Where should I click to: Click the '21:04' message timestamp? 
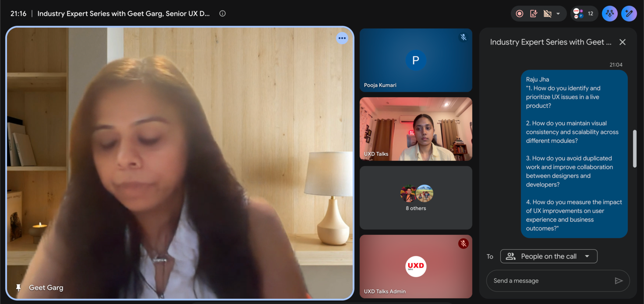(x=616, y=64)
